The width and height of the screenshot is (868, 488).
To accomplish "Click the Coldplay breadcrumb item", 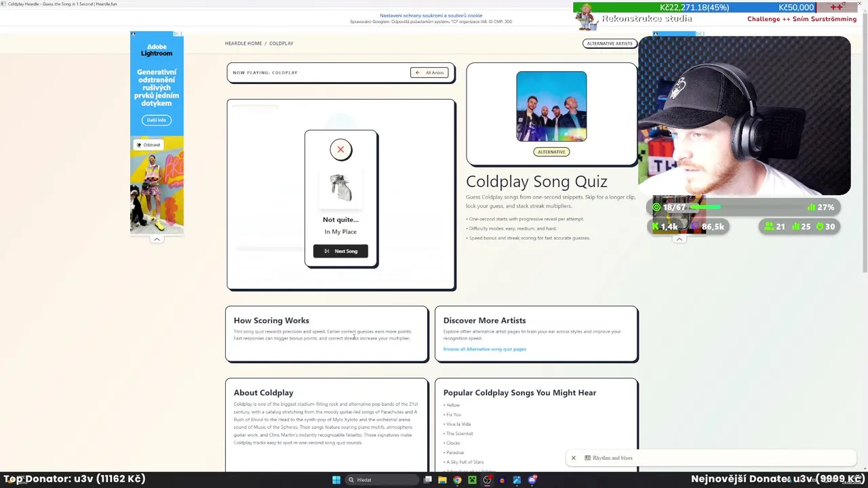I will [x=281, y=43].
